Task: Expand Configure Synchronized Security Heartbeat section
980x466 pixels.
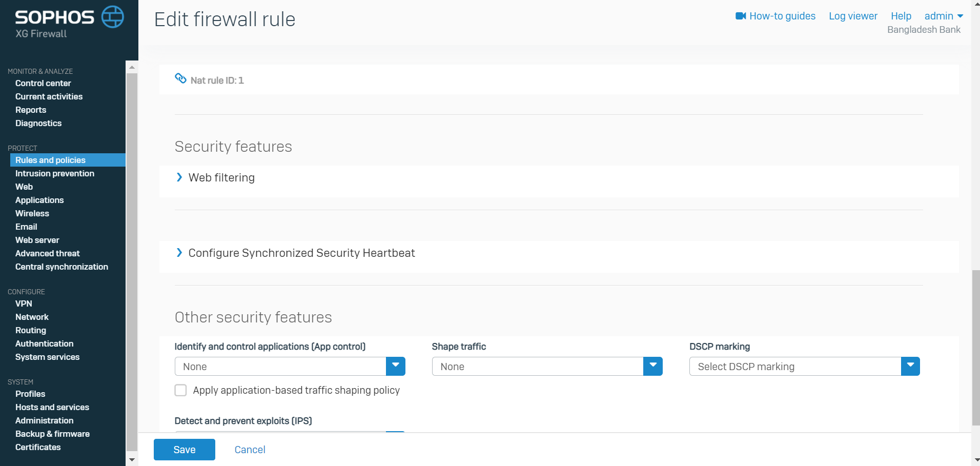Action: click(x=179, y=253)
